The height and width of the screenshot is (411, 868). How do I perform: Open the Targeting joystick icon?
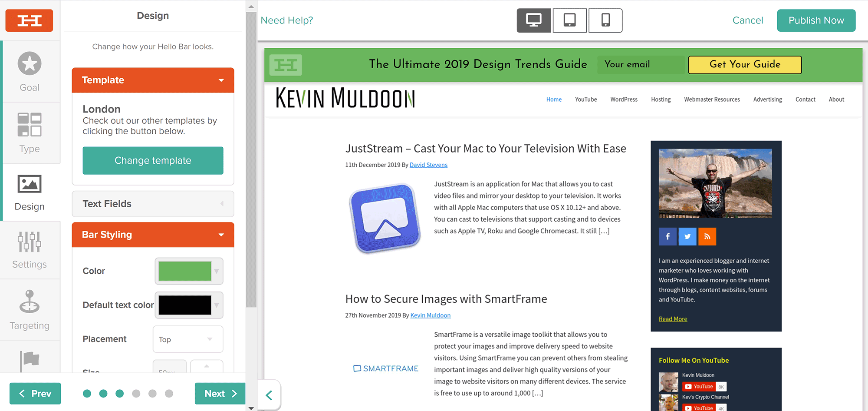(30, 302)
